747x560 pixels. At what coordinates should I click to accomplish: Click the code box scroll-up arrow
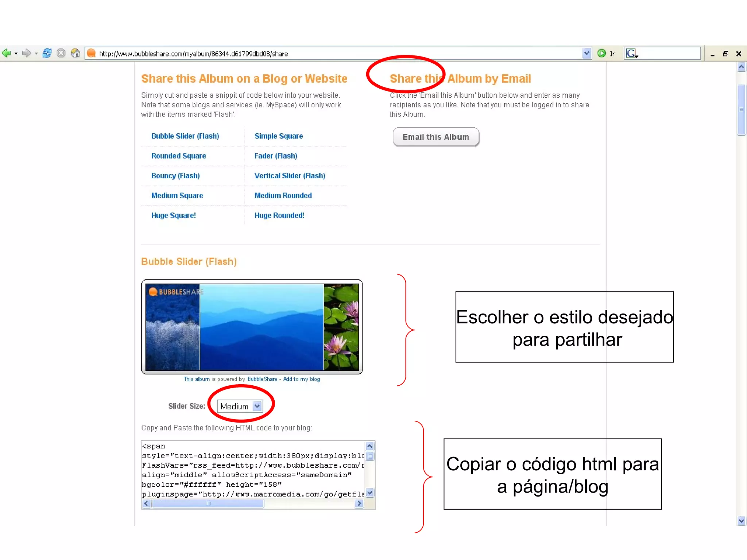coord(369,446)
